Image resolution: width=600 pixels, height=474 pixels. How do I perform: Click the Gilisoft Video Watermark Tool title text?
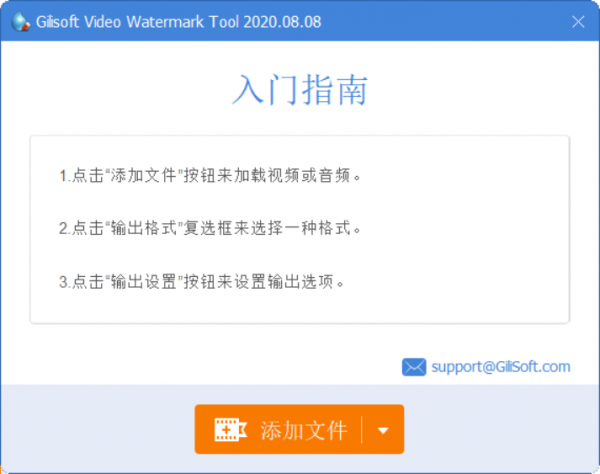(178, 22)
